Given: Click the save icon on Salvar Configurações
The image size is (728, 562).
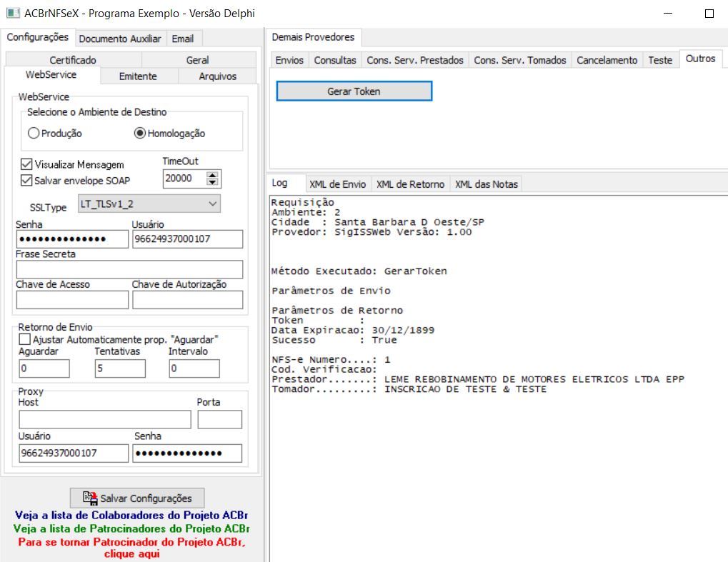Looking at the screenshot, I should [90, 498].
